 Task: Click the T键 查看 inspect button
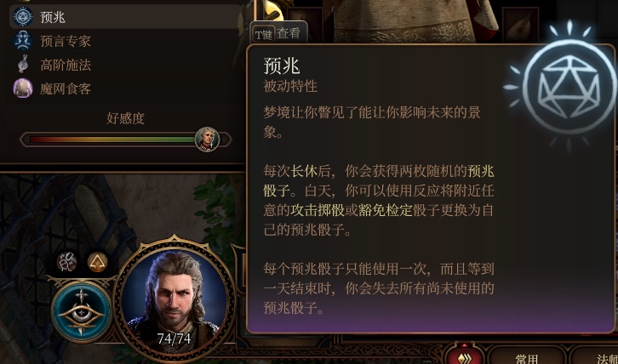pyautogui.click(x=278, y=33)
